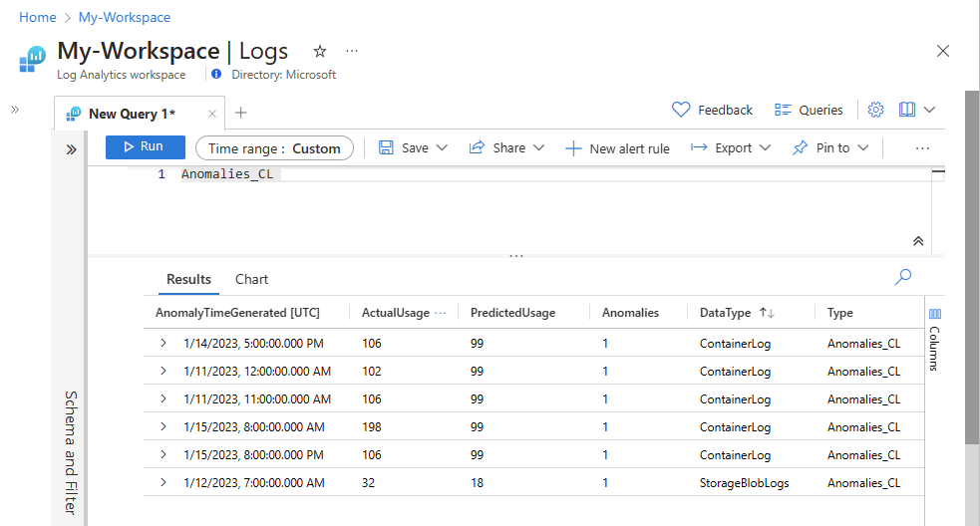
Task: Click the favorite star icon
Action: [319, 51]
